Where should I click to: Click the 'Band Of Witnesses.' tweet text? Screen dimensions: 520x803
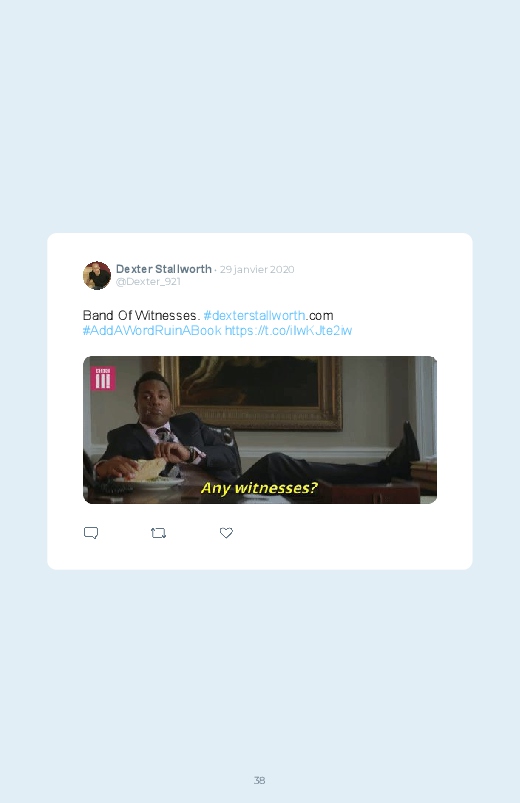click(141, 315)
